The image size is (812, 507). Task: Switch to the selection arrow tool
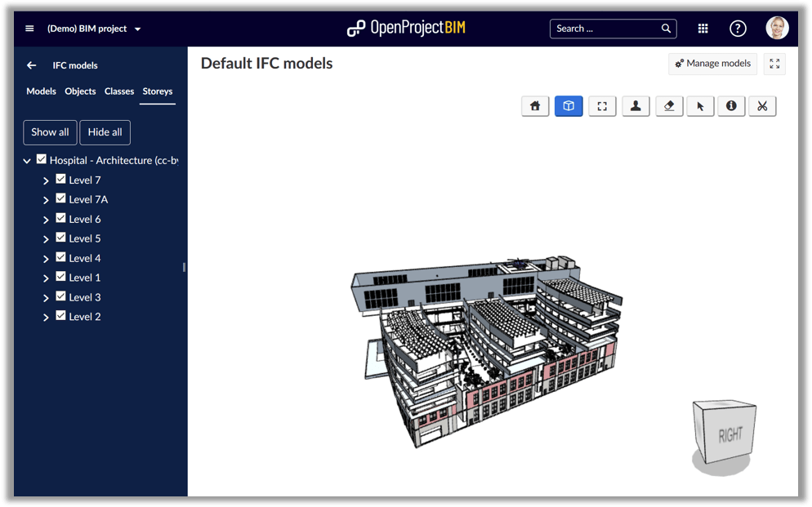[699, 105]
